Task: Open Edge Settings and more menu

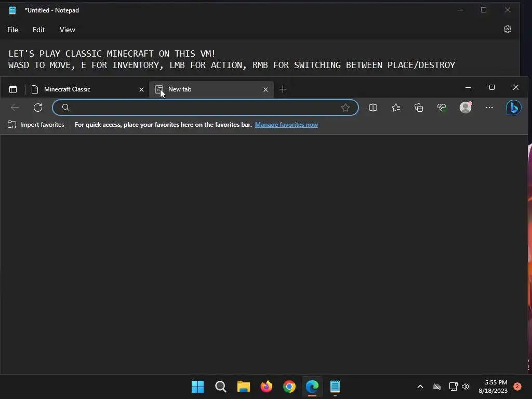Action: tap(489, 108)
